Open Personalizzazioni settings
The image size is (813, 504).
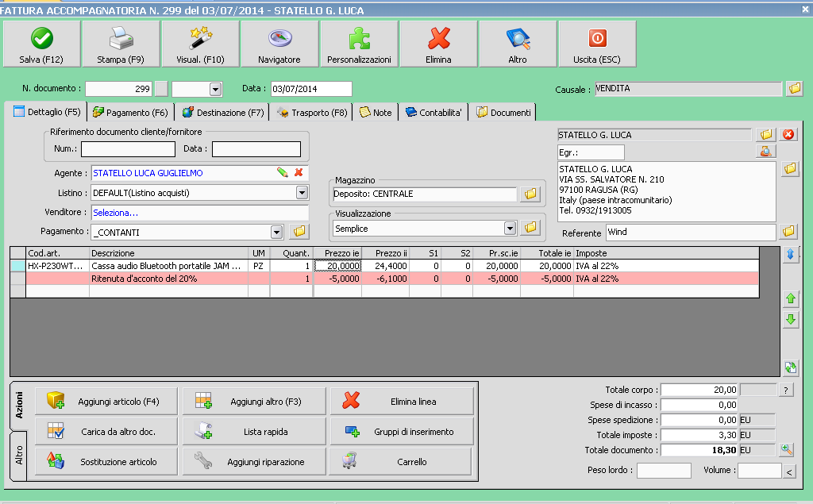pyautogui.click(x=359, y=44)
